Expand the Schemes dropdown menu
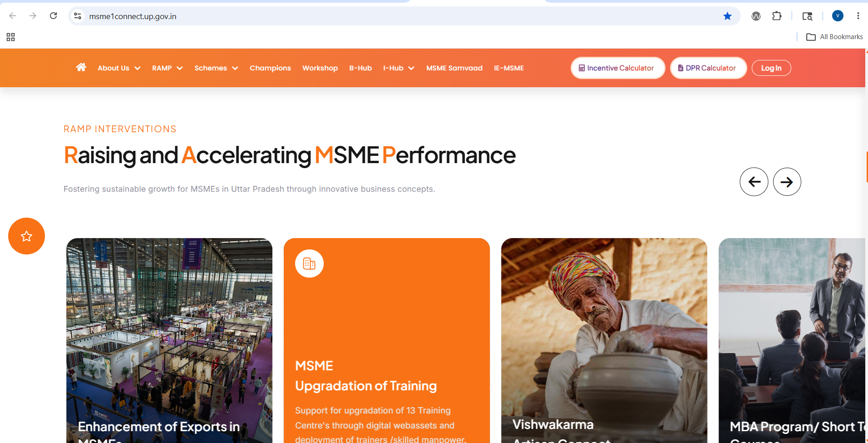Viewport: 868px width, 443px height. coord(216,68)
